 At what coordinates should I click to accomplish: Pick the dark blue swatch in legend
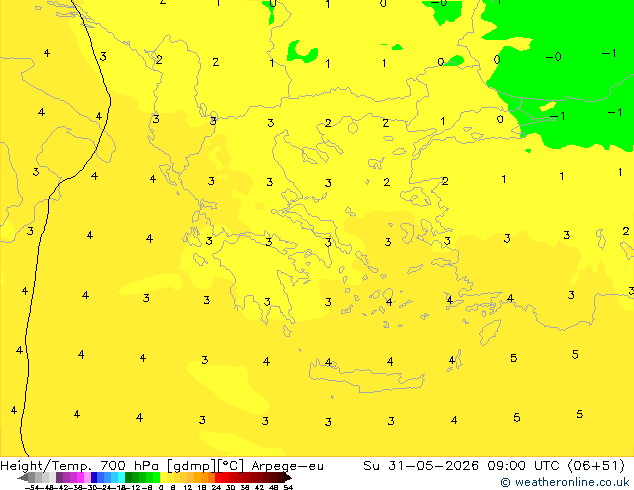tap(94, 477)
